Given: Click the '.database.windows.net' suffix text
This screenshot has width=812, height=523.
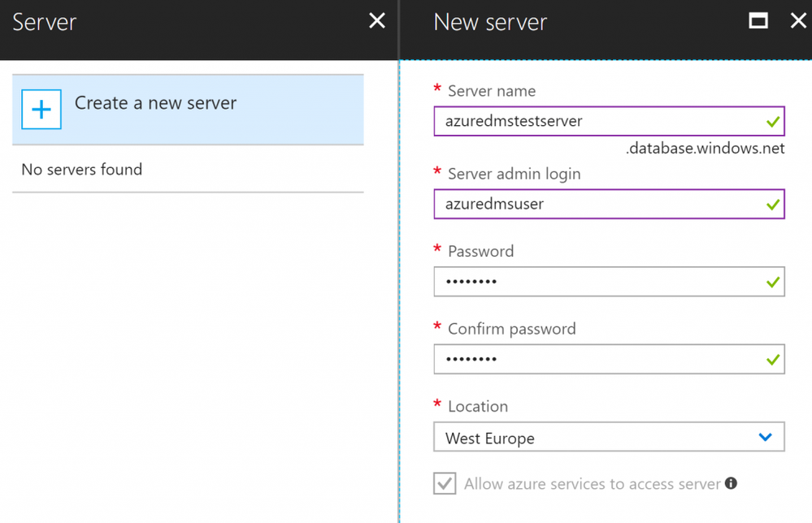Looking at the screenshot, I should point(705,149).
